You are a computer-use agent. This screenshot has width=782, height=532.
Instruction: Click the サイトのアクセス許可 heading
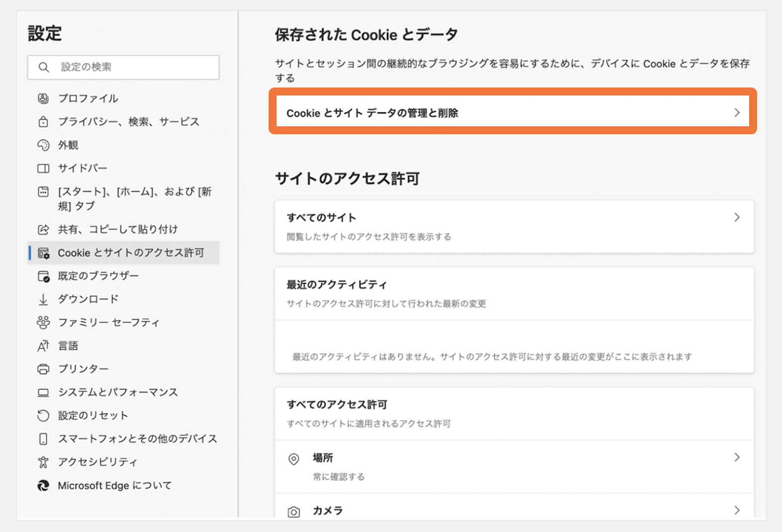[x=347, y=178]
